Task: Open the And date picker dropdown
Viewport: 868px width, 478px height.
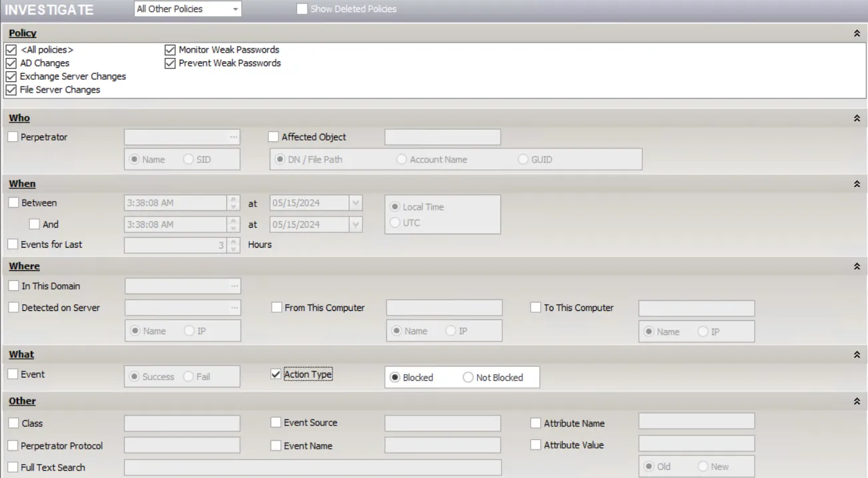Action: pos(356,224)
